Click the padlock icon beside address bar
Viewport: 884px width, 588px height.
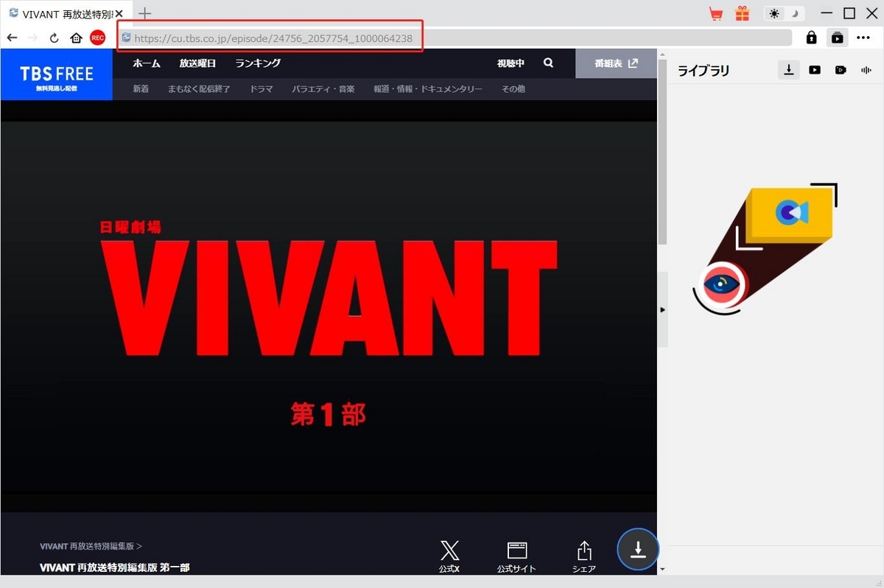pyautogui.click(x=812, y=38)
